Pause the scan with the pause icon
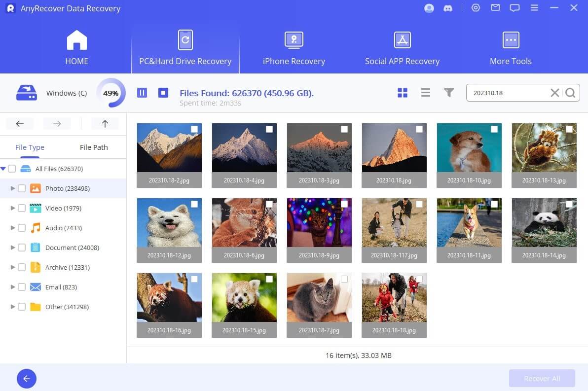Viewport: 588px width, 391px height. tap(142, 93)
